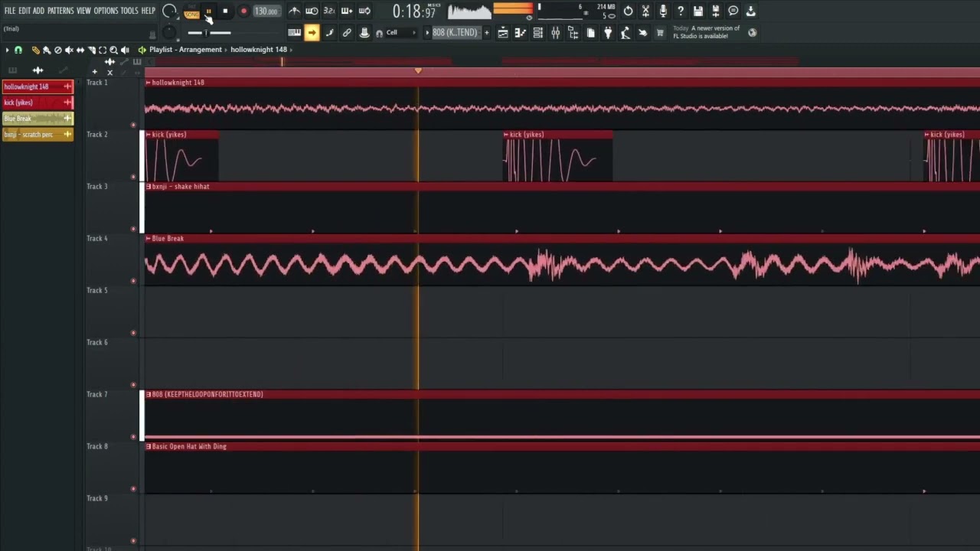Screen dimensions: 980x551
Task: Open the Channel rack view icon
Action: [538, 33]
